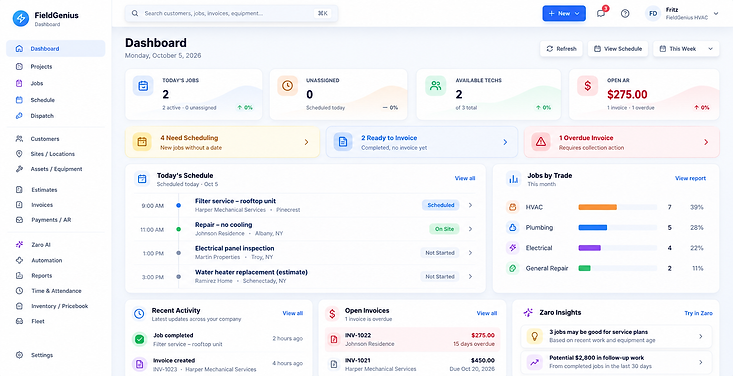Click the search customers input field
Viewport: 733px width, 376px height.
click(231, 14)
